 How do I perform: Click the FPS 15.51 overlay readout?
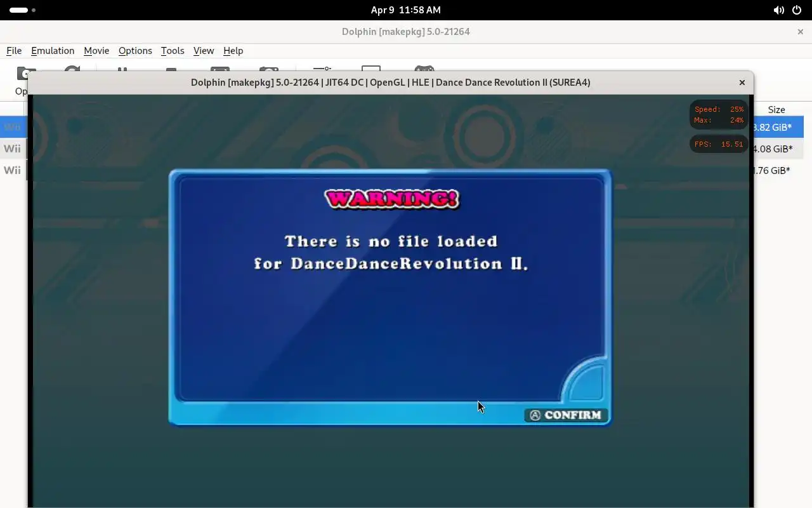tap(719, 144)
